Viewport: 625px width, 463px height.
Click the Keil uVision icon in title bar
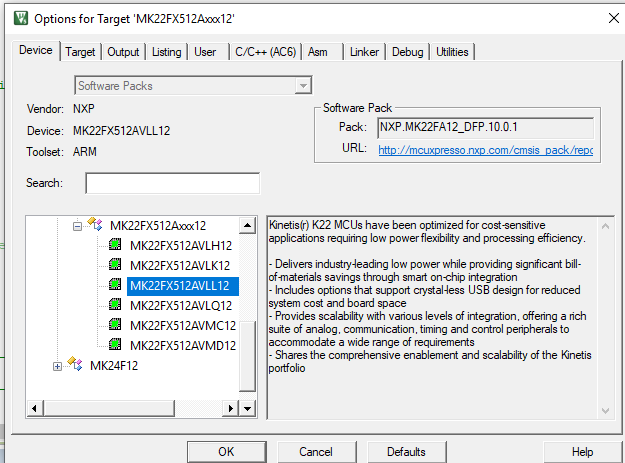click(x=21, y=18)
